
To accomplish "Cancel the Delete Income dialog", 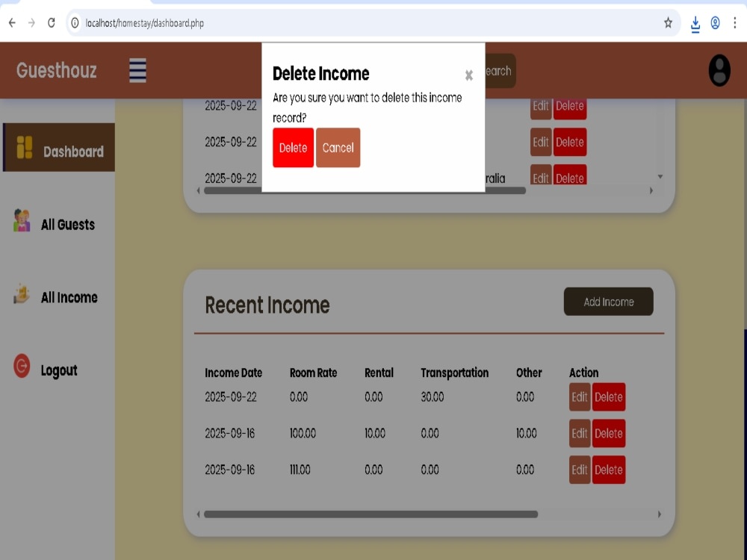I will click(x=338, y=148).
